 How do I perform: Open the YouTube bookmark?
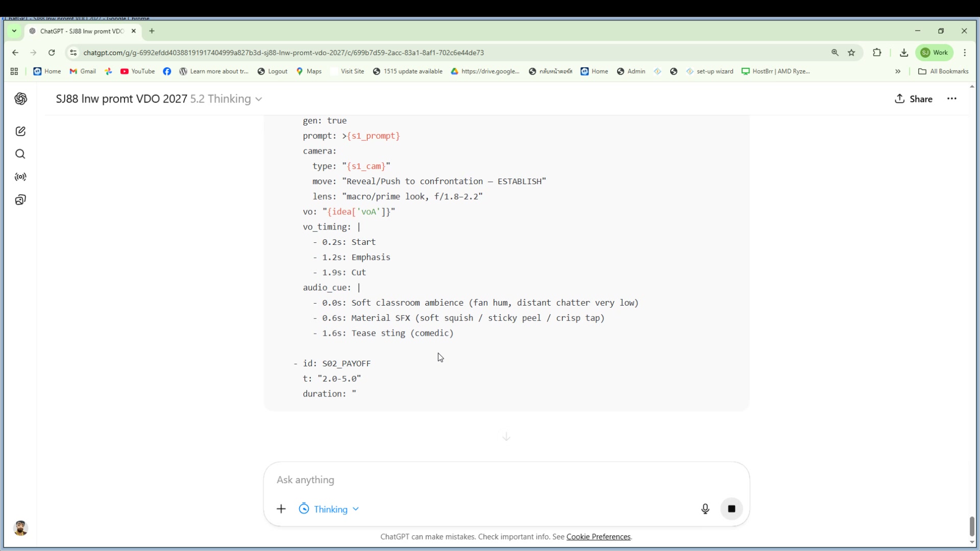click(138, 71)
